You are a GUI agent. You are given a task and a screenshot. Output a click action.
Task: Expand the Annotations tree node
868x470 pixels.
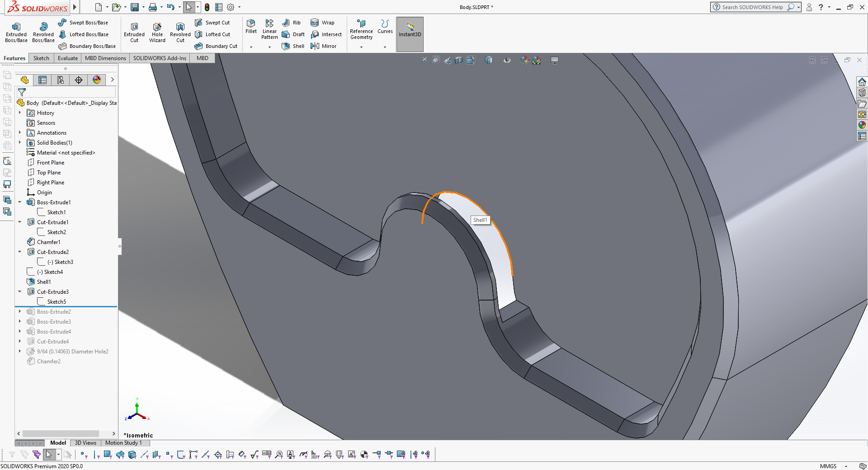click(20, 132)
